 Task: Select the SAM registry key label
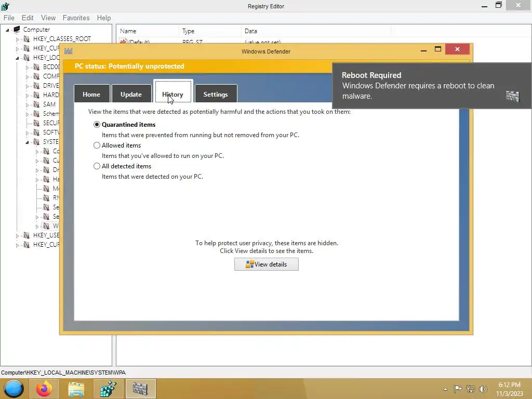click(49, 104)
